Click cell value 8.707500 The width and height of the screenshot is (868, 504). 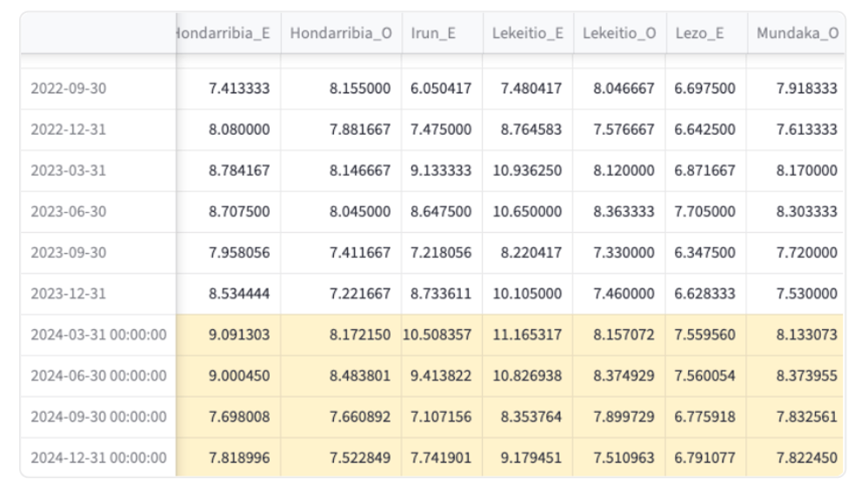pyautogui.click(x=239, y=211)
